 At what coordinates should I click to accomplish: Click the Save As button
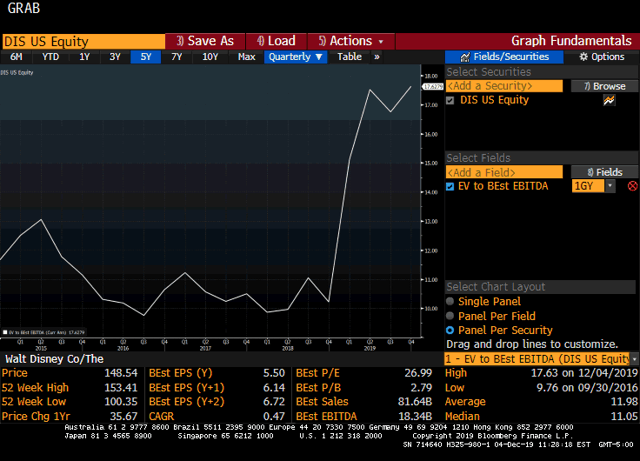pos(205,41)
